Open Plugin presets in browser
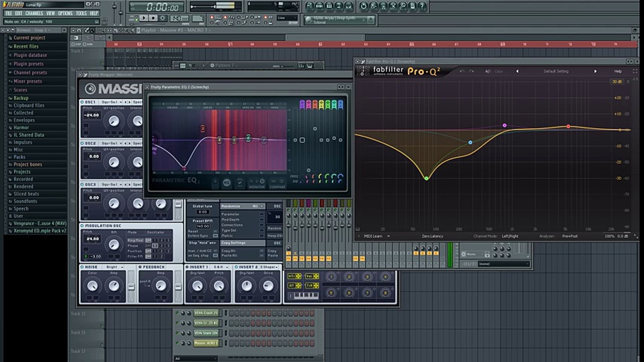 pyautogui.click(x=28, y=64)
